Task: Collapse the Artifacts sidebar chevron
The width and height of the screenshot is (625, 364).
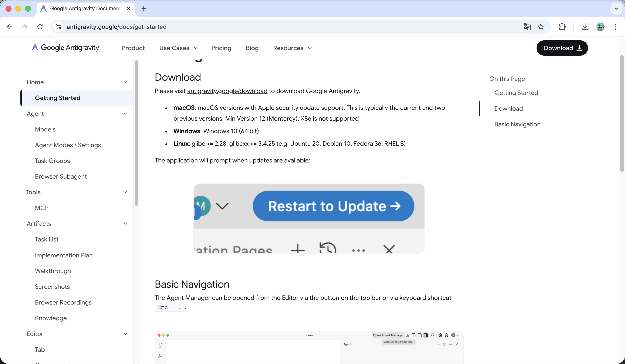Action: coord(125,223)
